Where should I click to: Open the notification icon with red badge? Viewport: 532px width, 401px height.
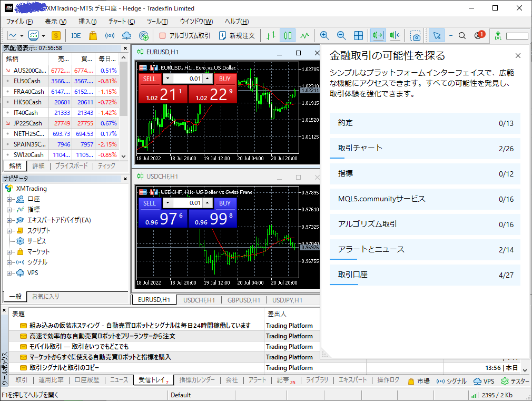pos(479,35)
